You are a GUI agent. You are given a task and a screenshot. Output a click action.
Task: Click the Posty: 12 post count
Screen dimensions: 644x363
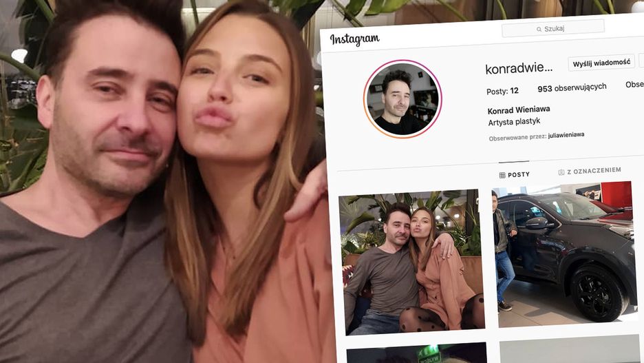coord(502,91)
